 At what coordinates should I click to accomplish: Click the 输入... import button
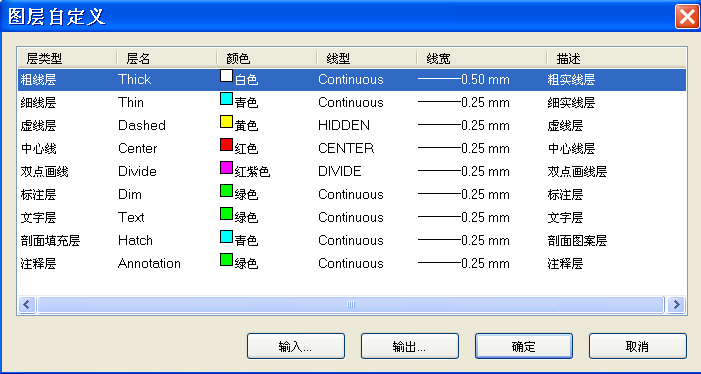296,346
